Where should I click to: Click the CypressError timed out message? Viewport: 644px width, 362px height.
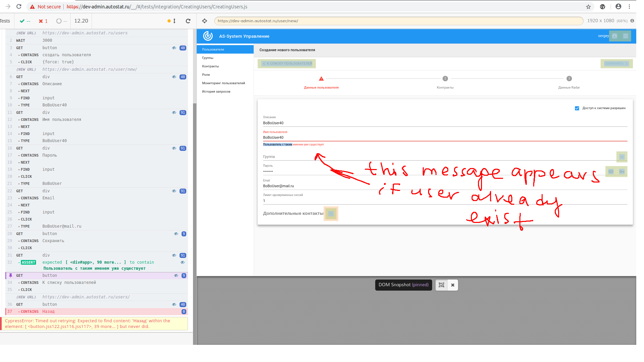(x=94, y=324)
